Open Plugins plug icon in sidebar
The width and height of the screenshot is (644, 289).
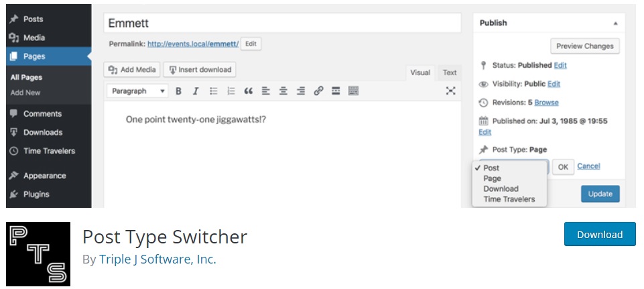[x=14, y=194]
